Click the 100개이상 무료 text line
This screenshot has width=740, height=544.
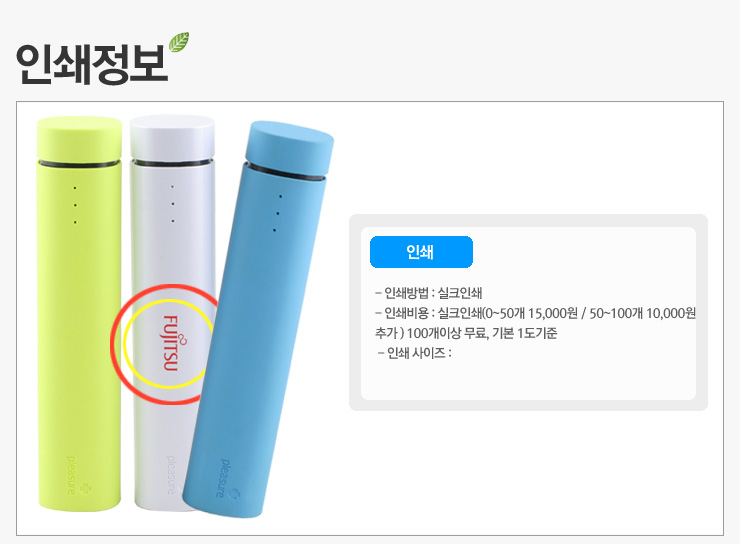click(466, 333)
